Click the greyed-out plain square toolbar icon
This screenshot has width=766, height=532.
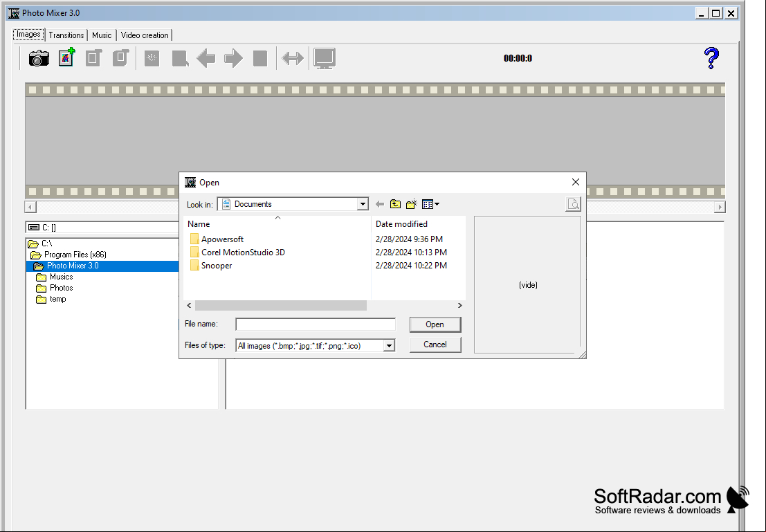pyautogui.click(x=260, y=58)
